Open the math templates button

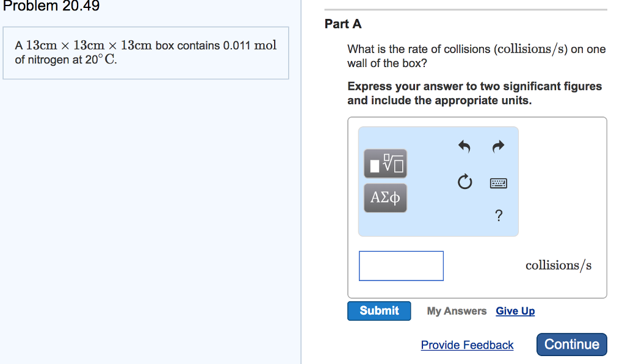[385, 163]
